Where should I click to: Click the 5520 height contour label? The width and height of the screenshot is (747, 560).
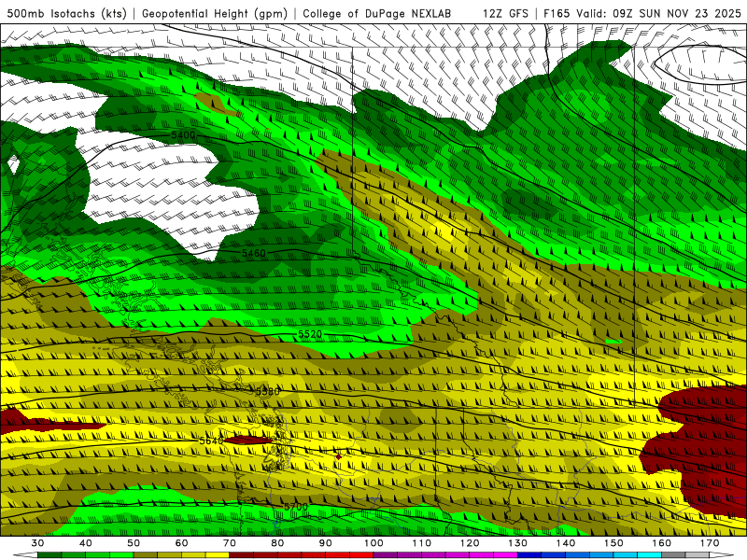coord(310,334)
